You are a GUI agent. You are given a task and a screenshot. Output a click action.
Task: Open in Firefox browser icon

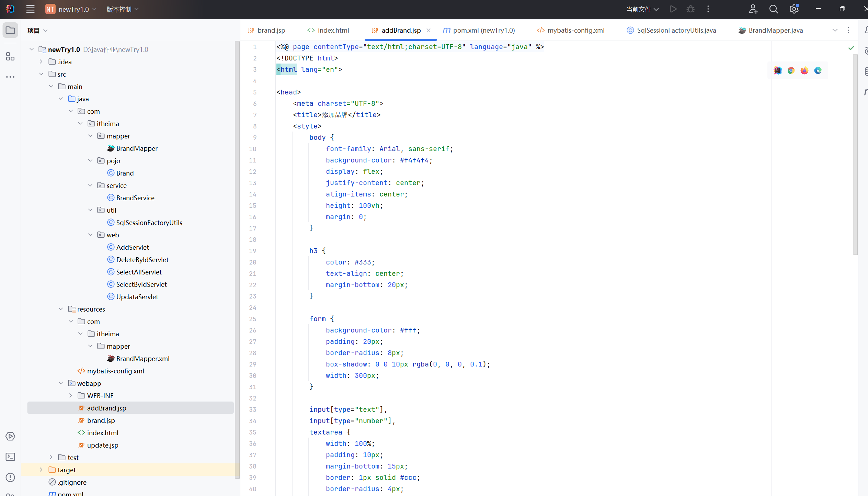pos(804,70)
